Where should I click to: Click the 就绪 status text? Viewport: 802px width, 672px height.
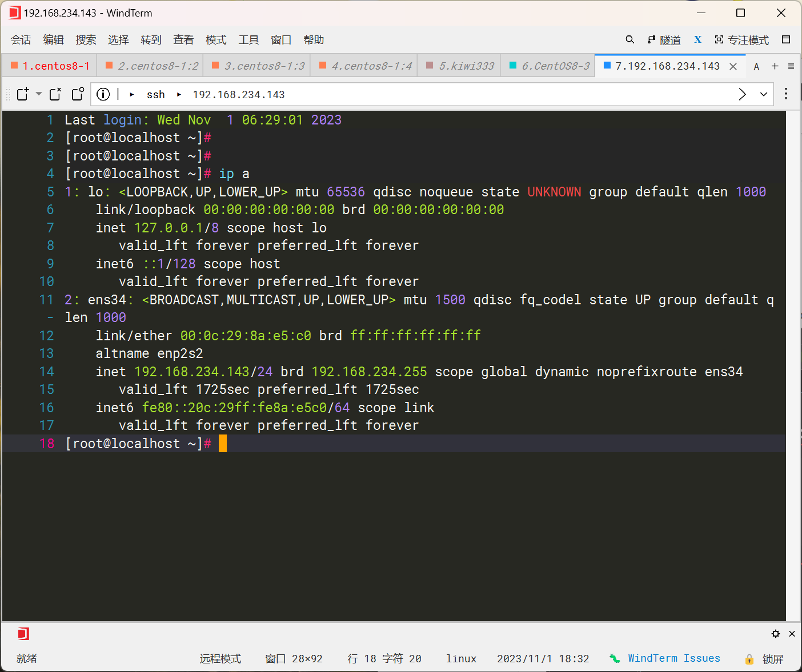tap(27, 659)
